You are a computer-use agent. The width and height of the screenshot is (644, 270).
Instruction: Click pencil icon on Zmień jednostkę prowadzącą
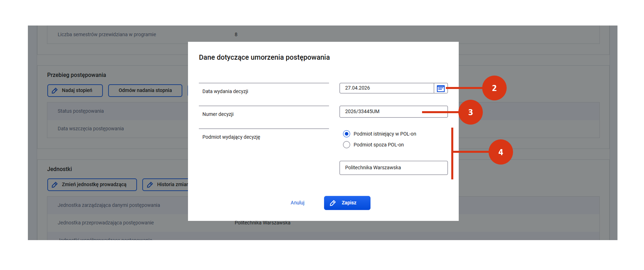55,185
